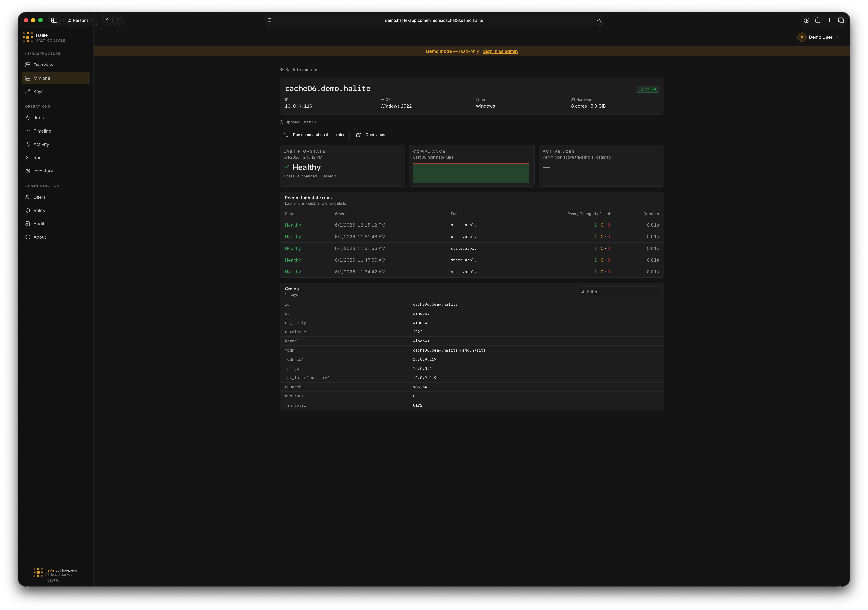868x610 pixels.
Task: Click the fqdn grain value
Action: click(449, 350)
